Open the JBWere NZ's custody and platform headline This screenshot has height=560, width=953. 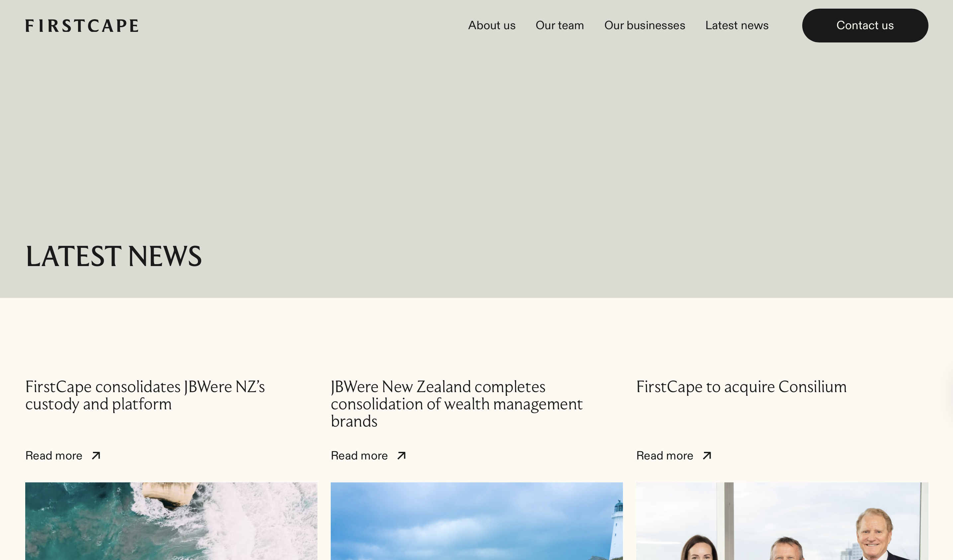point(145,395)
